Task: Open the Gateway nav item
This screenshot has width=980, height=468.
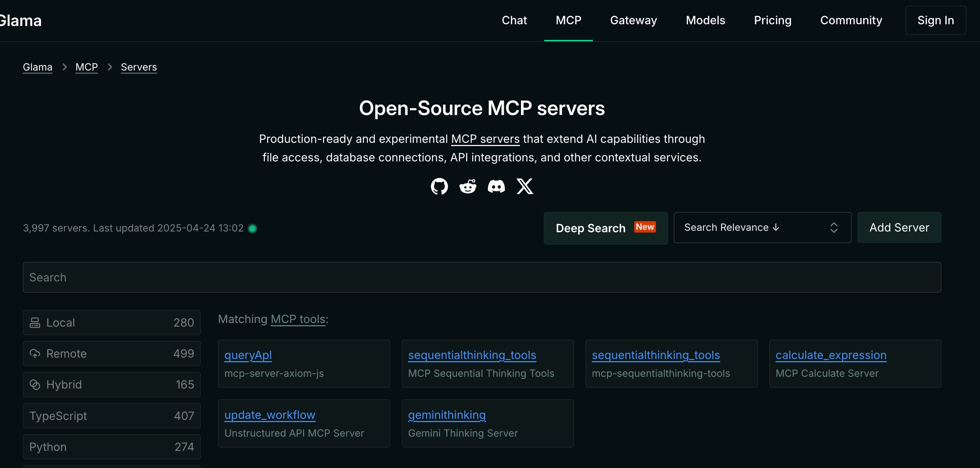Action: tap(634, 20)
